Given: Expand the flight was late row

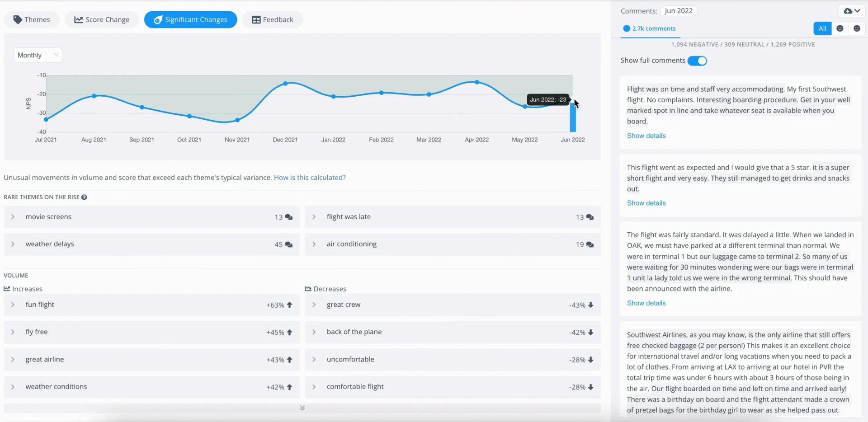Looking at the screenshot, I should pyautogui.click(x=453, y=217).
